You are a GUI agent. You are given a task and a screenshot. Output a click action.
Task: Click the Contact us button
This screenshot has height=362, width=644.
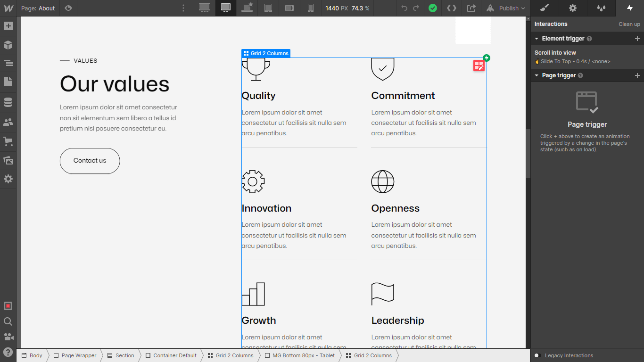point(90,161)
